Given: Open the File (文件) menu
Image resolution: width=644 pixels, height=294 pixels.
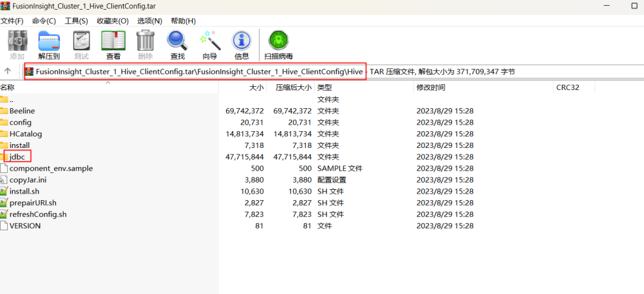Looking at the screenshot, I should (x=12, y=21).
